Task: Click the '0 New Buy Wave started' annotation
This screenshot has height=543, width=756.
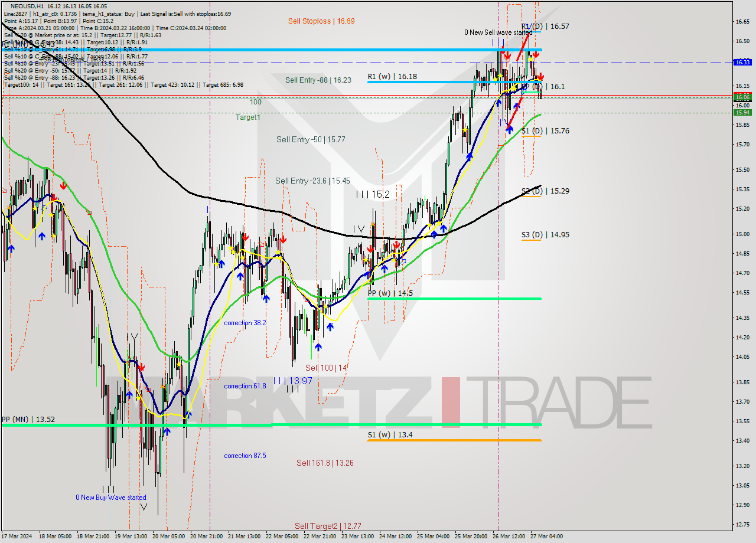Action: coord(111,498)
